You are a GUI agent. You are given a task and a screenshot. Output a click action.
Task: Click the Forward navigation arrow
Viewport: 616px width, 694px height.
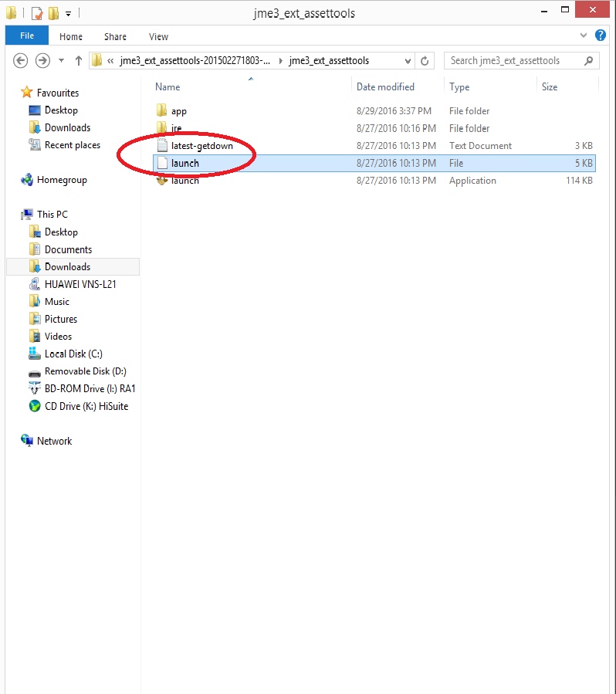[42, 61]
